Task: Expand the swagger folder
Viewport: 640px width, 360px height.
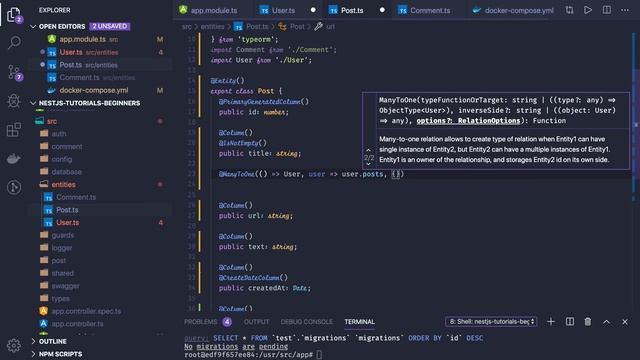Action: pyautogui.click(x=100, y=286)
